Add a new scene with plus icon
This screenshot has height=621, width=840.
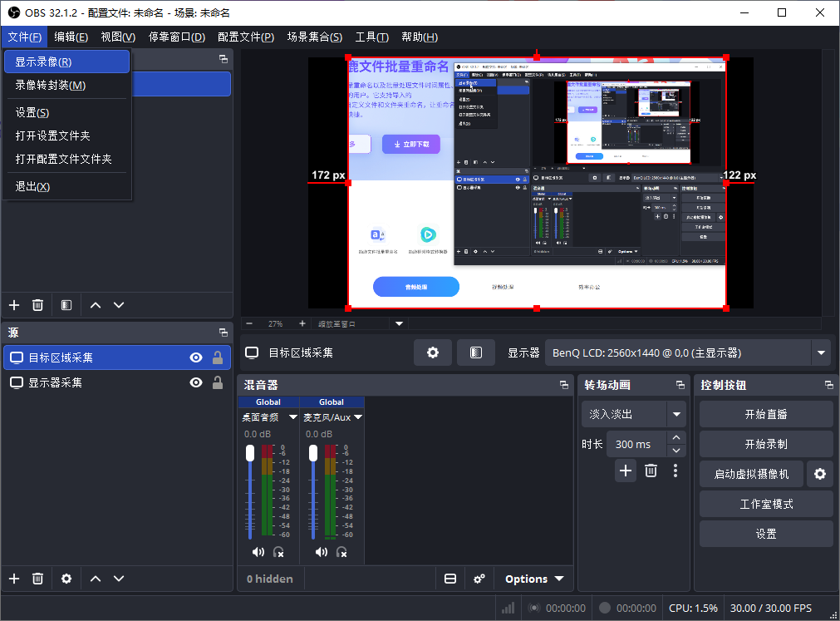click(x=14, y=305)
